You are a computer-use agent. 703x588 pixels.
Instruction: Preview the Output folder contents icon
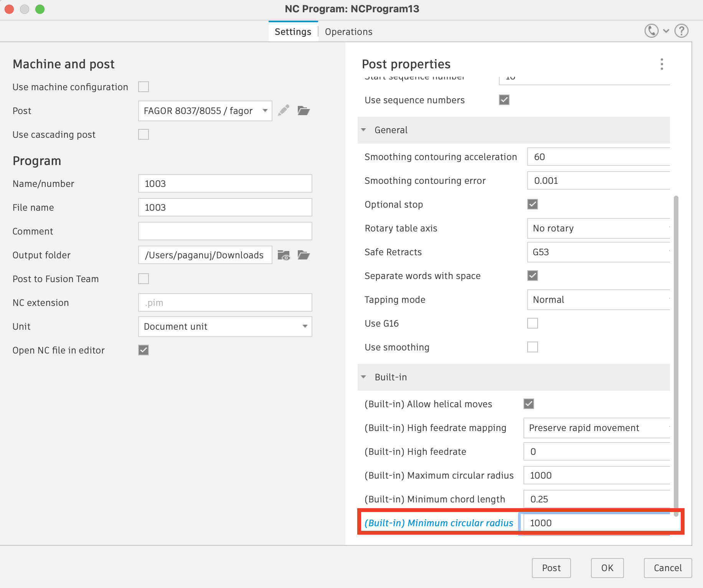pos(284,255)
